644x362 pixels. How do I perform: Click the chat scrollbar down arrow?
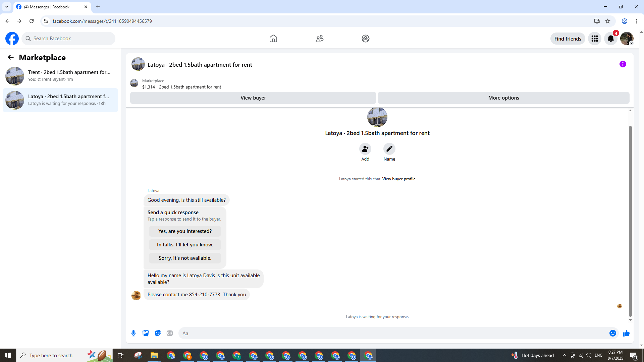coord(630,320)
